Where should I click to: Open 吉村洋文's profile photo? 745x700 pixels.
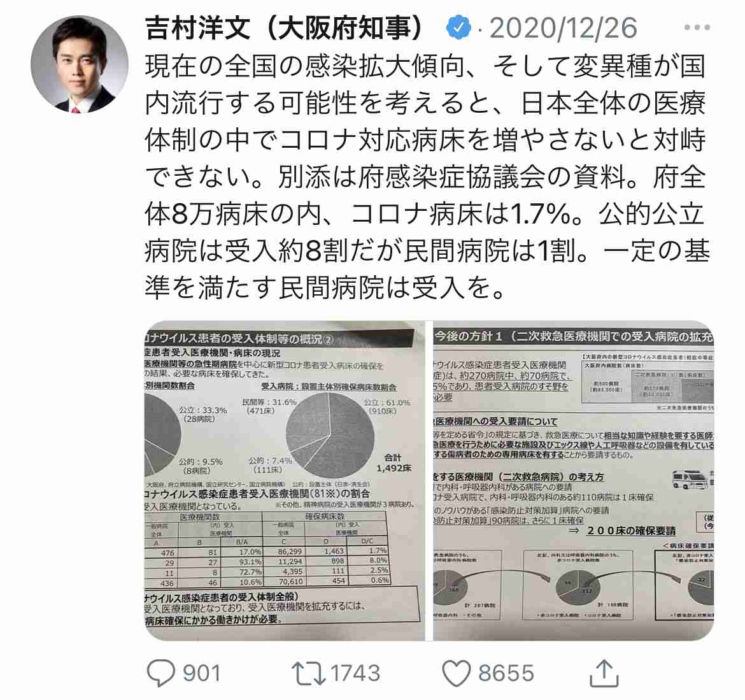coord(80,64)
